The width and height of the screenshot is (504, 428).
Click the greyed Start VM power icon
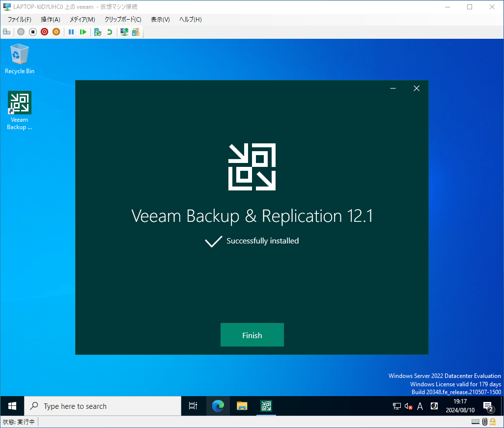pos(21,32)
